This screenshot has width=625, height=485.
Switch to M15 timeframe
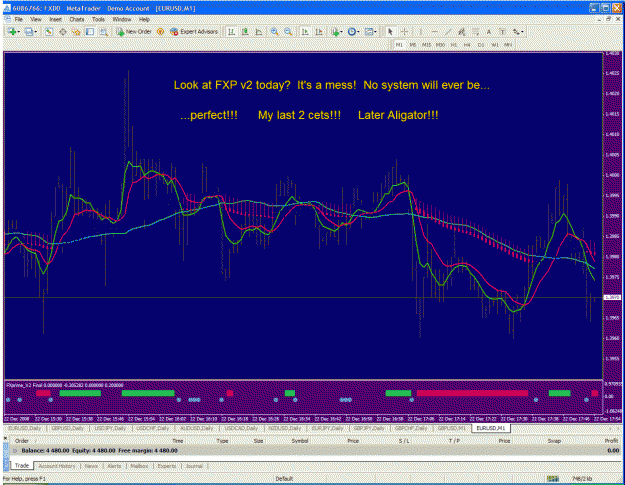tap(426, 45)
